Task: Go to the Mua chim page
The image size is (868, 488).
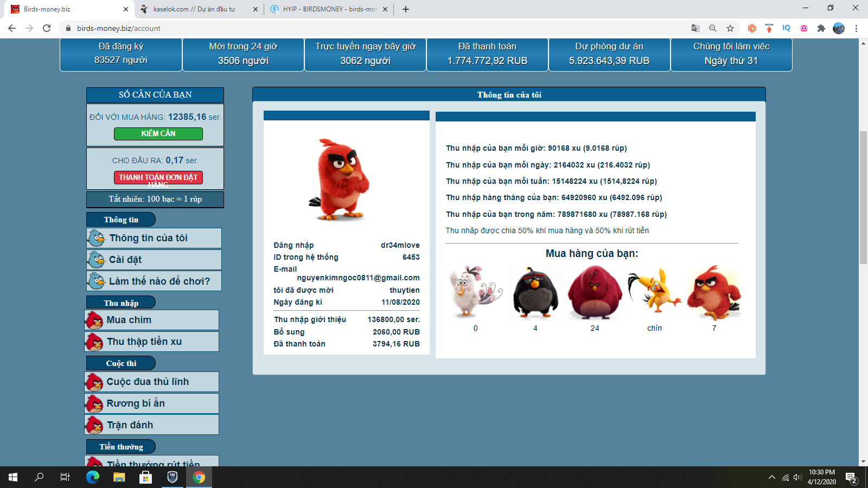Action: 152,320
